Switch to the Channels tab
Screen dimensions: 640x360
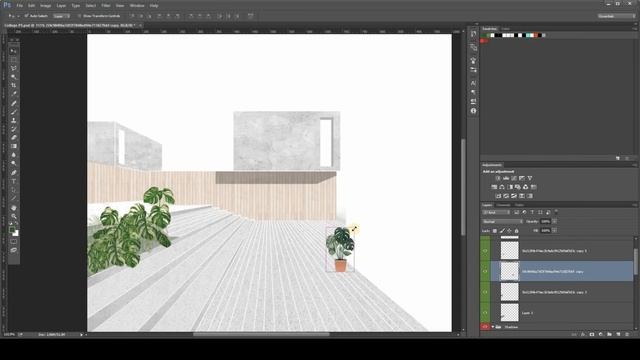pyautogui.click(x=503, y=205)
